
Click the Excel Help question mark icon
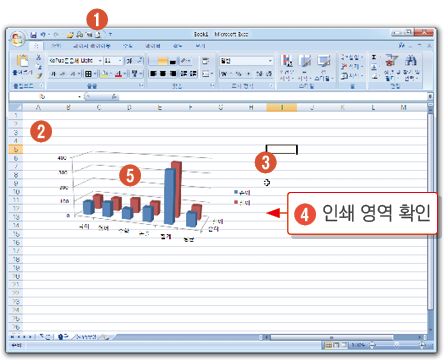tap(401, 45)
